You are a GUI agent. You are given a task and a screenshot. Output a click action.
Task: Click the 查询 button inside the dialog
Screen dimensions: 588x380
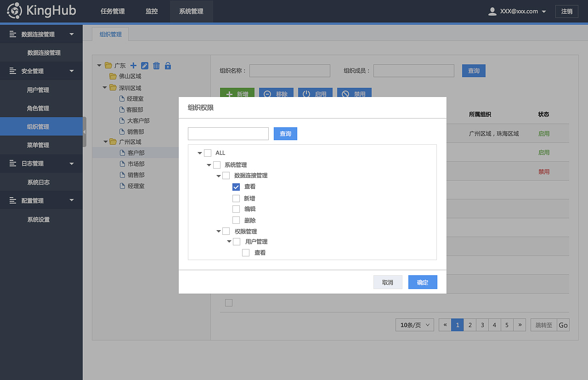pyautogui.click(x=285, y=134)
